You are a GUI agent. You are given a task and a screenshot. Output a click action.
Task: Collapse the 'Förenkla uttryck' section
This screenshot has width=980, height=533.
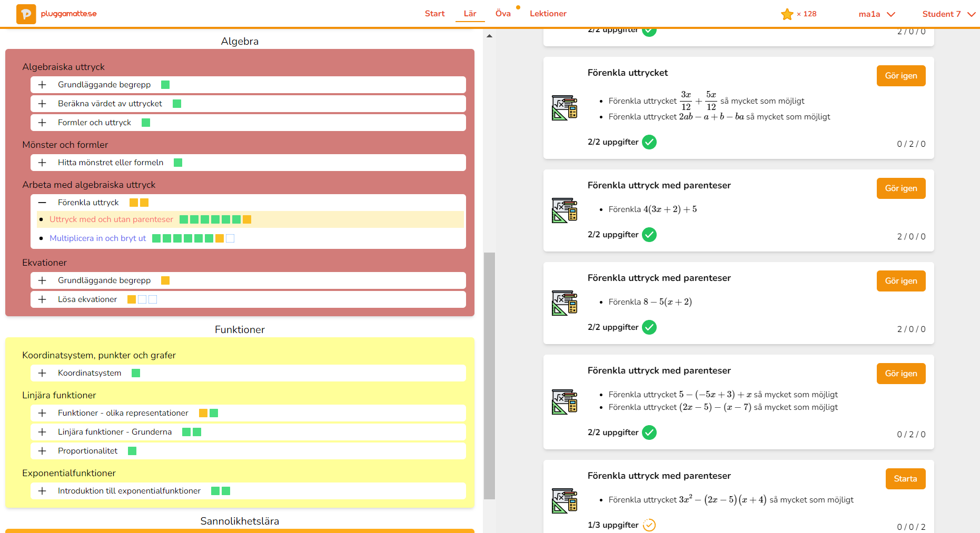point(43,203)
